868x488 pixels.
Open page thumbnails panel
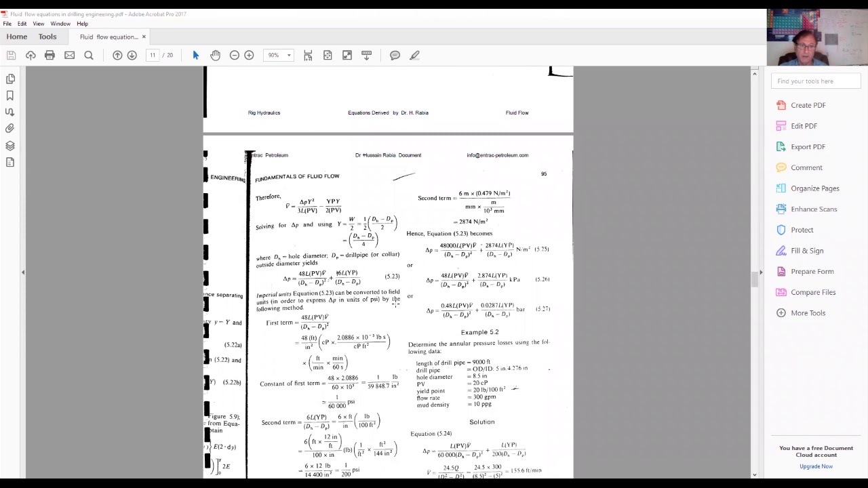(x=10, y=79)
